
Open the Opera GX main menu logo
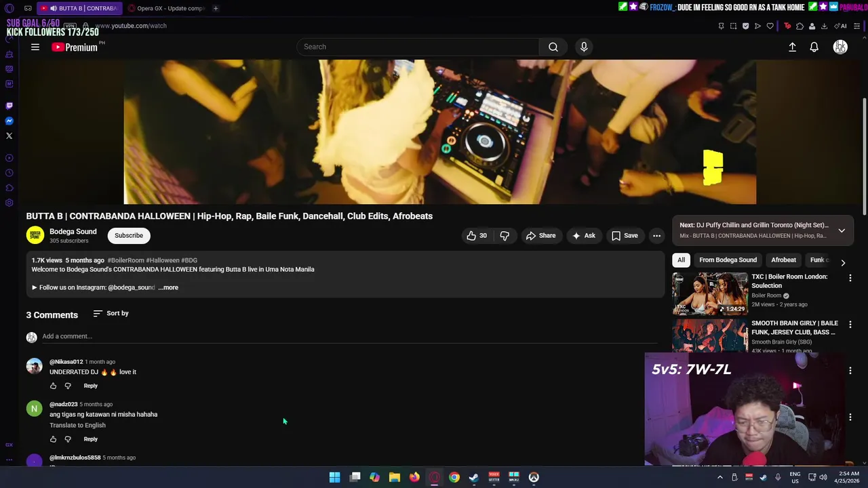pos(9,8)
